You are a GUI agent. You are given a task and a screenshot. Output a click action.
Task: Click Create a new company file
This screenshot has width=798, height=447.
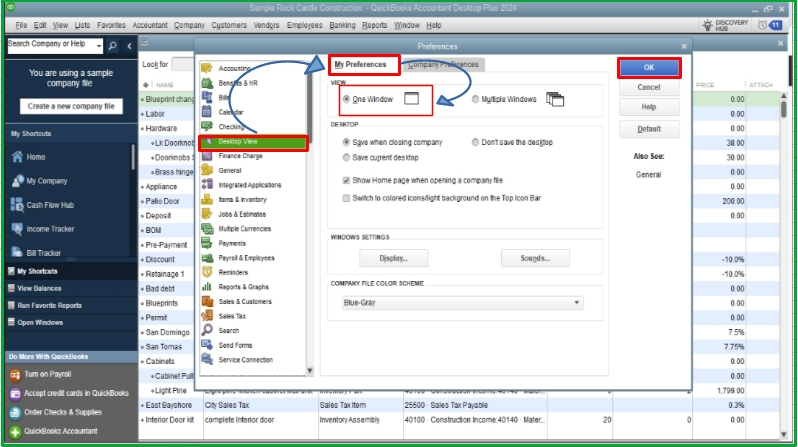click(71, 106)
